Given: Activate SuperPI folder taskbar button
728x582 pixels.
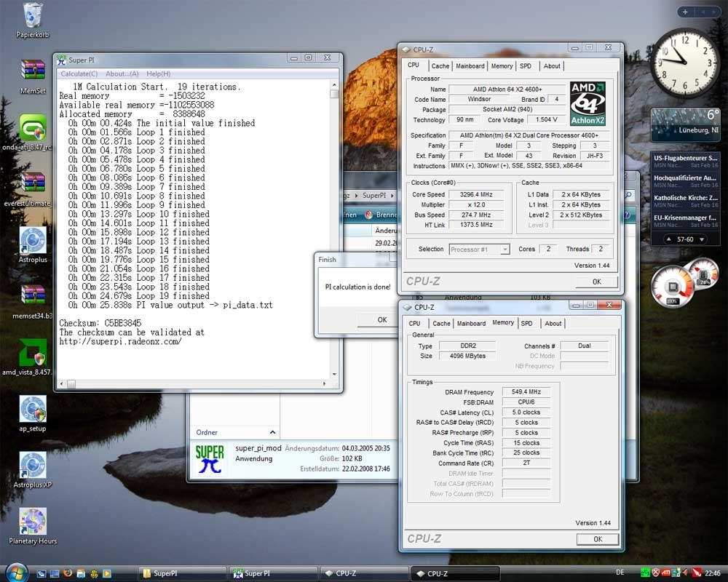Looking at the screenshot, I should tap(181, 574).
